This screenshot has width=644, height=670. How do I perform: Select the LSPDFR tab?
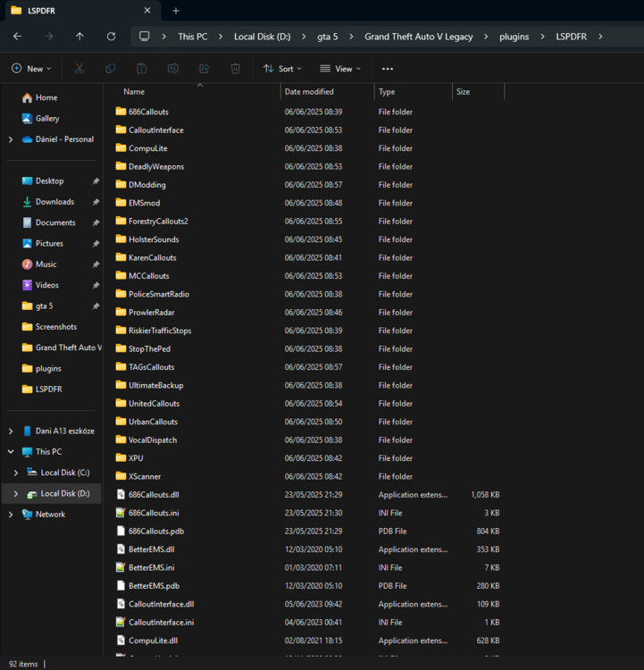tap(81, 10)
